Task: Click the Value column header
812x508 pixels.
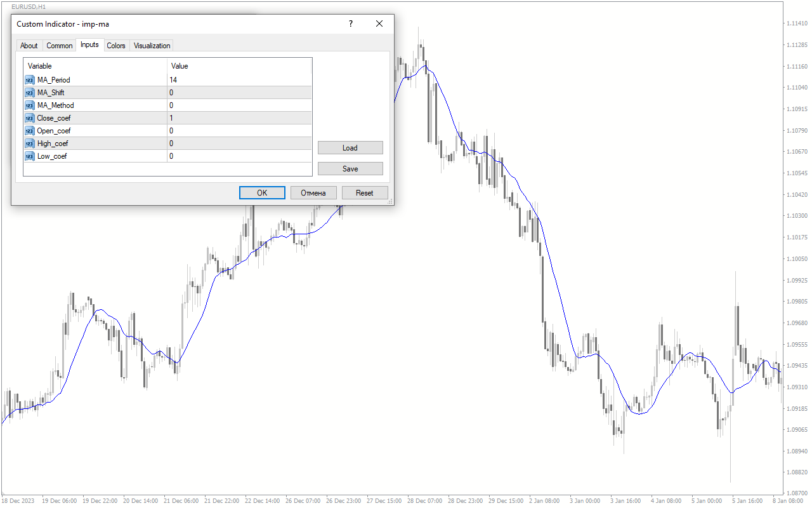Action: (240, 66)
